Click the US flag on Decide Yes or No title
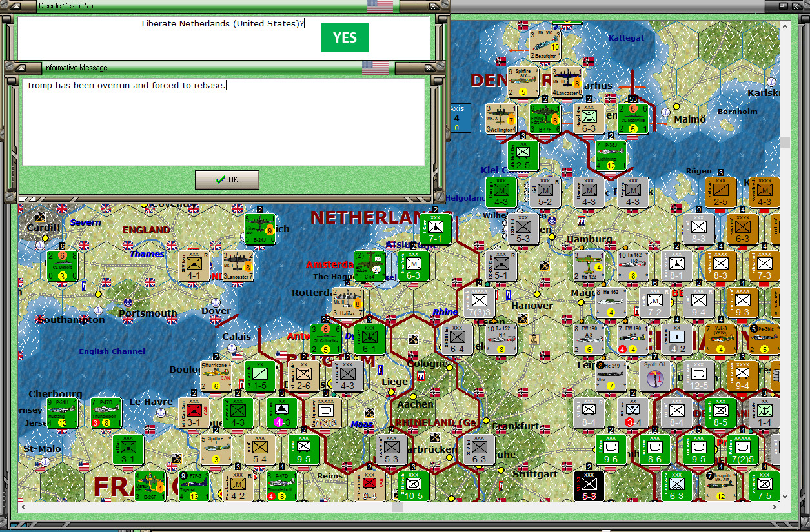Screen dimensions: 810x532 (x=380, y=6)
